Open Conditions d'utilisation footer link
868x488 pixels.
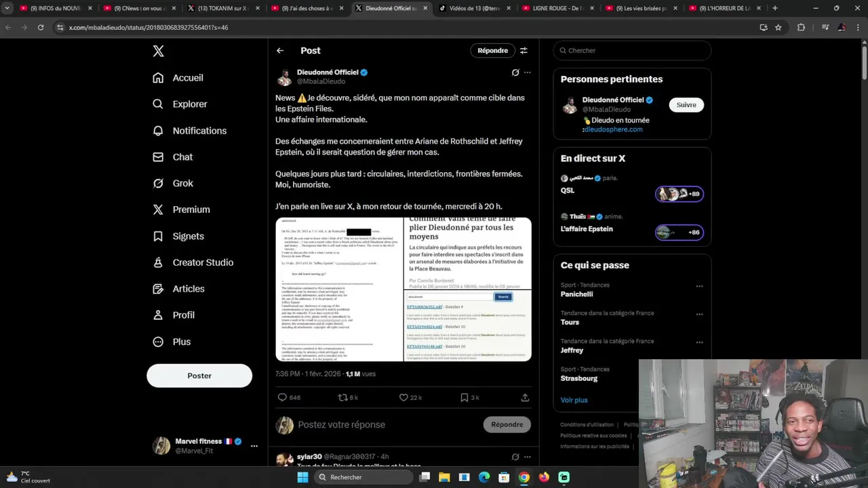click(x=587, y=425)
